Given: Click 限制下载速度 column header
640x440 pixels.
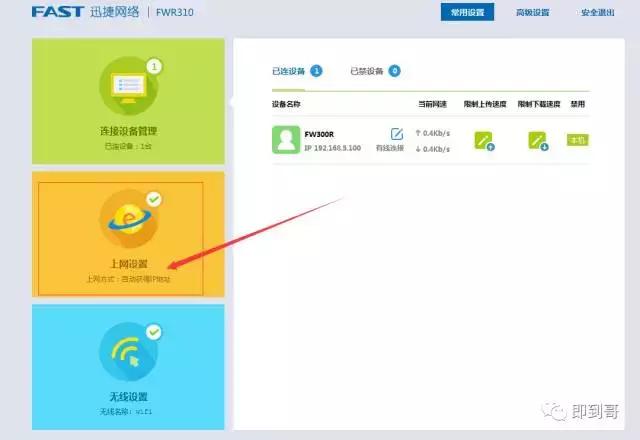Looking at the screenshot, I should point(539,104).
